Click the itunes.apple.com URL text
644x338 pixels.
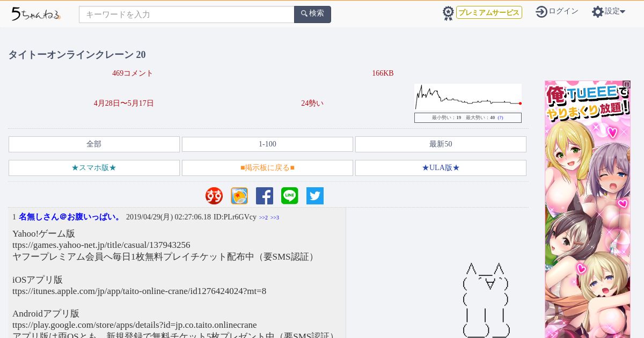coord(140,291)
